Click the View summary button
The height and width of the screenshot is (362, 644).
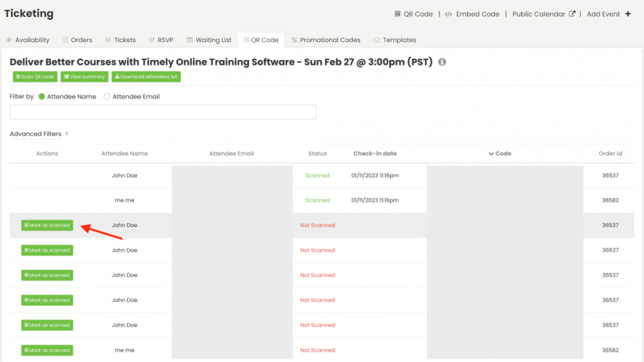[84, 77]
